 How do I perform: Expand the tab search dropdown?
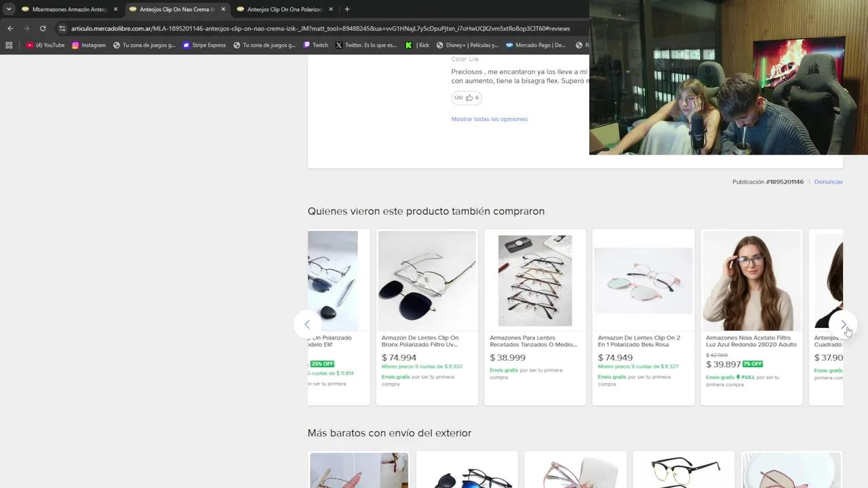pyautogui.click(x=9, y=9)
